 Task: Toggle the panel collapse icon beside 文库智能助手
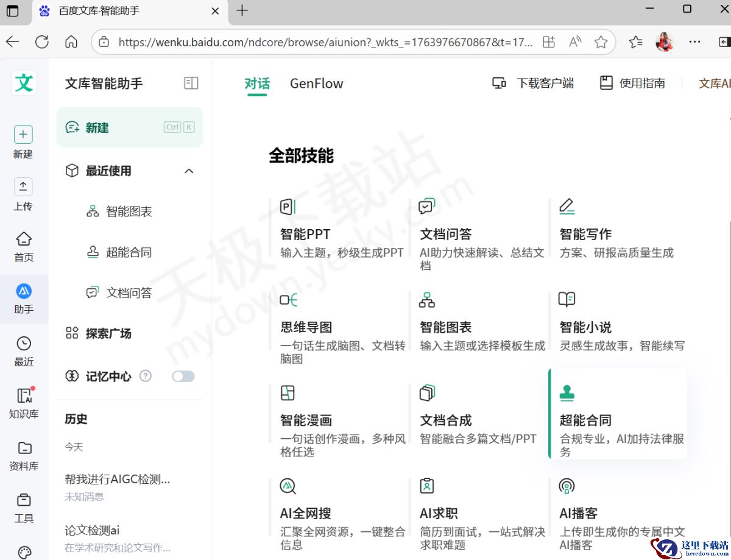pos(191,83)
